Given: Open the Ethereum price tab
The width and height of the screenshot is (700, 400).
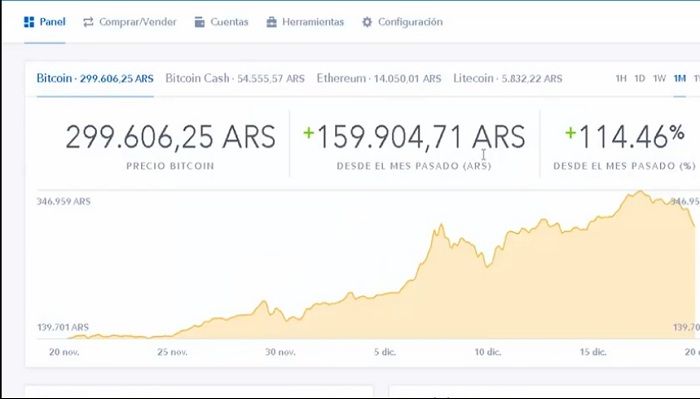Looking at the screenshot, I should click(x=378, y=78).
